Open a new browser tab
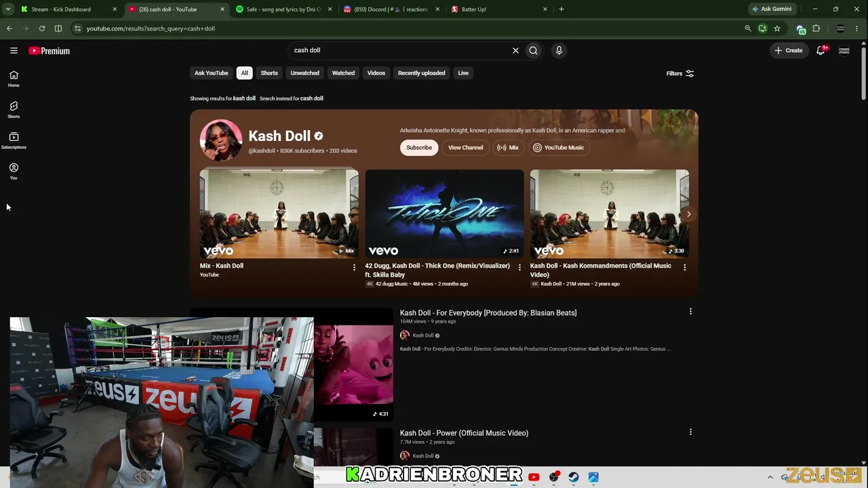The width and height of the screenshot is (868, 488). [561, 9]
